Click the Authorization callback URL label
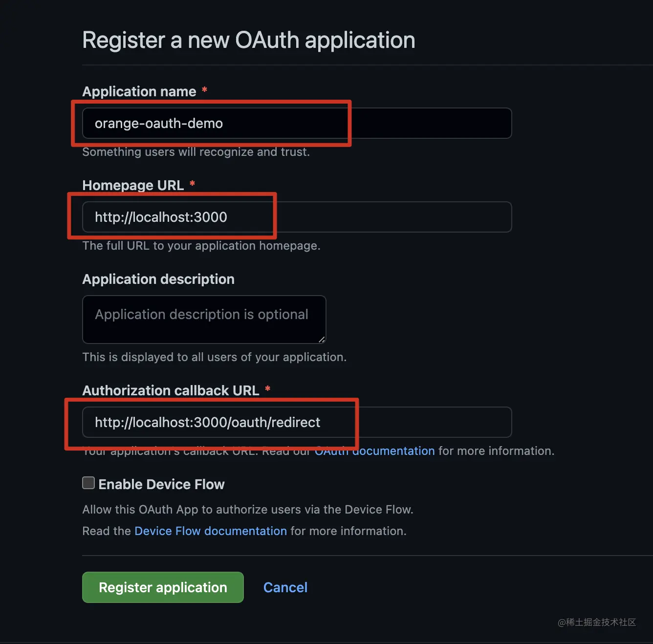 coord(171,390)
